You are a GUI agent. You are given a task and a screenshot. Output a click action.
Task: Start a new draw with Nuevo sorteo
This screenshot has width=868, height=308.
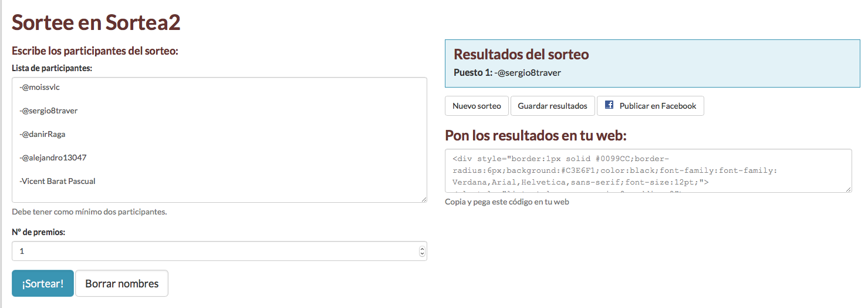pos(477,106)
